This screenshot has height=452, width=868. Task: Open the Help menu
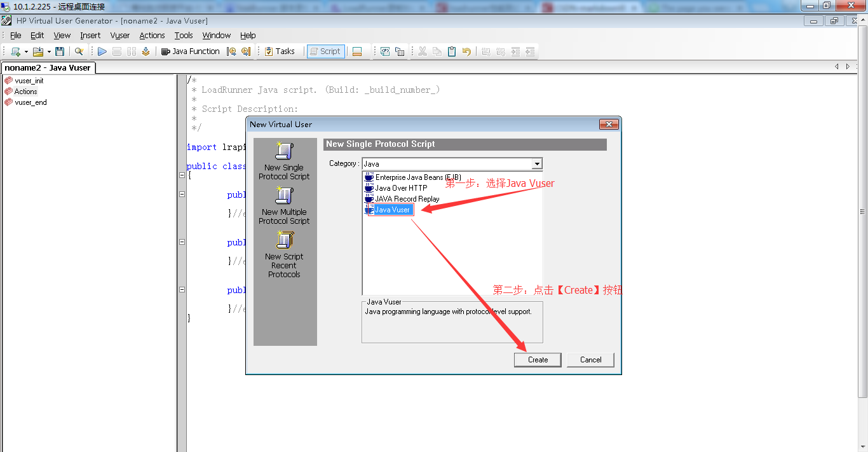coord(248,36)
